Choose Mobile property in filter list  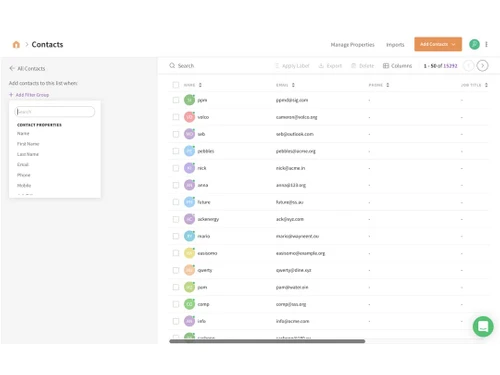click(x=24, y=185)
